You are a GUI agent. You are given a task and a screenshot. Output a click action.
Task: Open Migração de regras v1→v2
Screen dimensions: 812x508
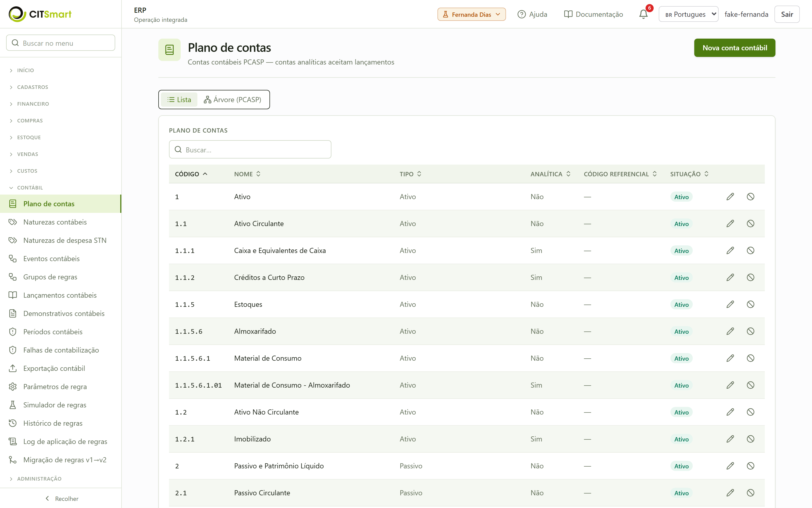click(61, 460)
